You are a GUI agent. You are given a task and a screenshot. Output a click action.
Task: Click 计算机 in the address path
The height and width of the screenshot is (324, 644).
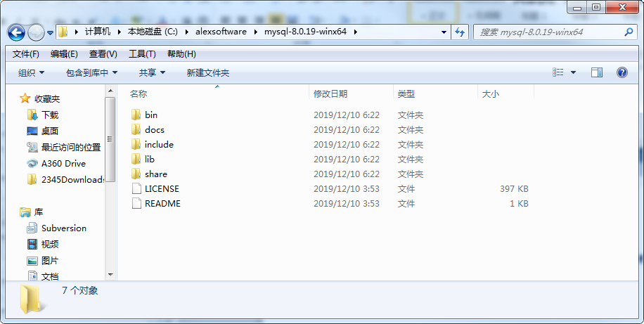coord(98,32)
